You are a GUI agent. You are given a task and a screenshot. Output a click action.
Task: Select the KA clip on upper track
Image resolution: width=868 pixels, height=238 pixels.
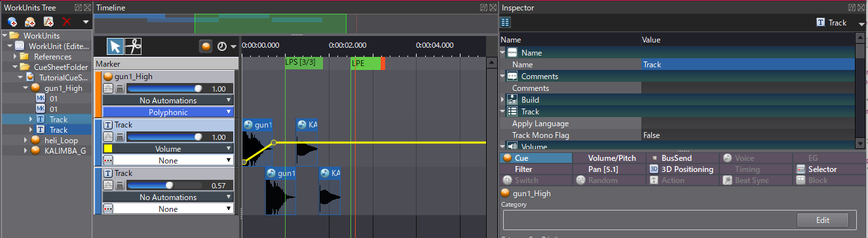[307, 143]
